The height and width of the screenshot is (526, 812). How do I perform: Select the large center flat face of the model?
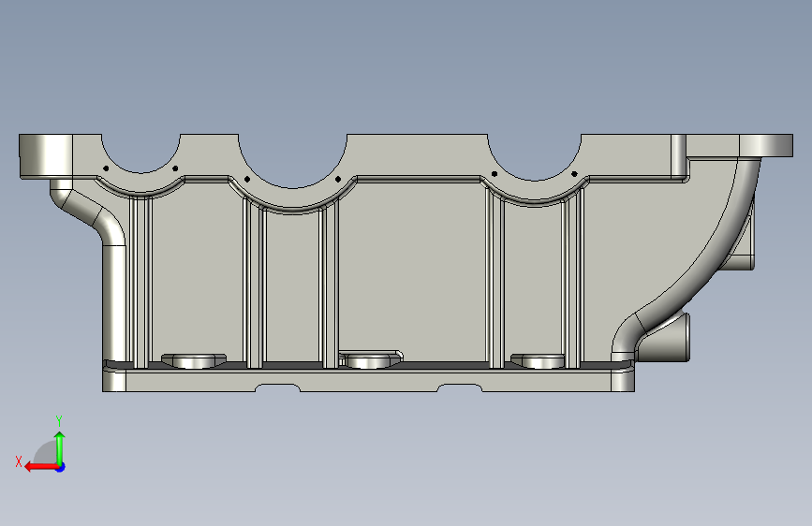[x=412, y=270]
